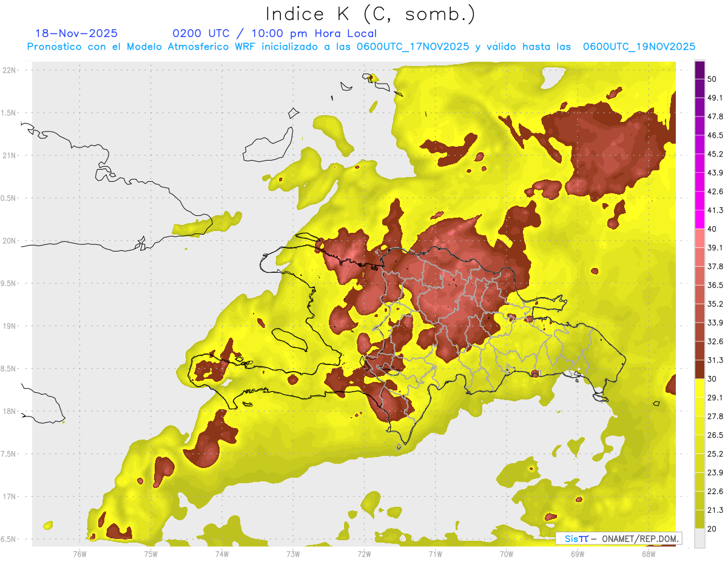728x562 pixels.
Task: Click the colorbar label '30'
Action: [x=712, y=379]
